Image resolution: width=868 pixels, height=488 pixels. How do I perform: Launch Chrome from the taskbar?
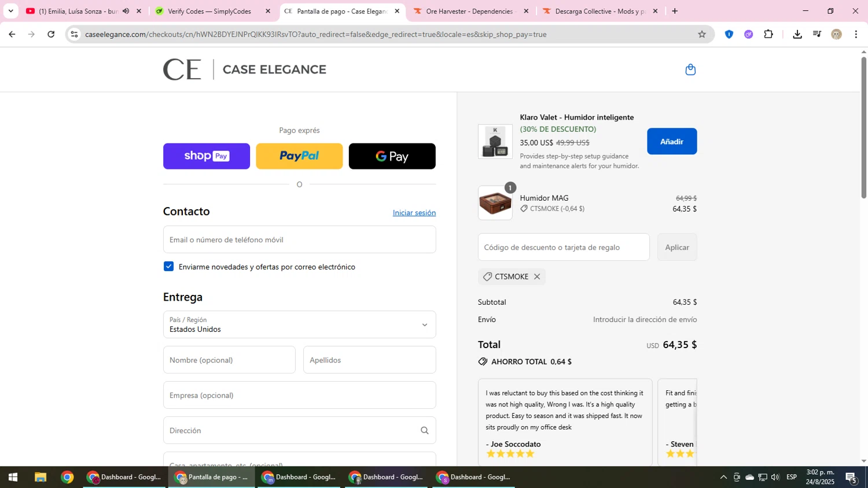click(67, 477)
